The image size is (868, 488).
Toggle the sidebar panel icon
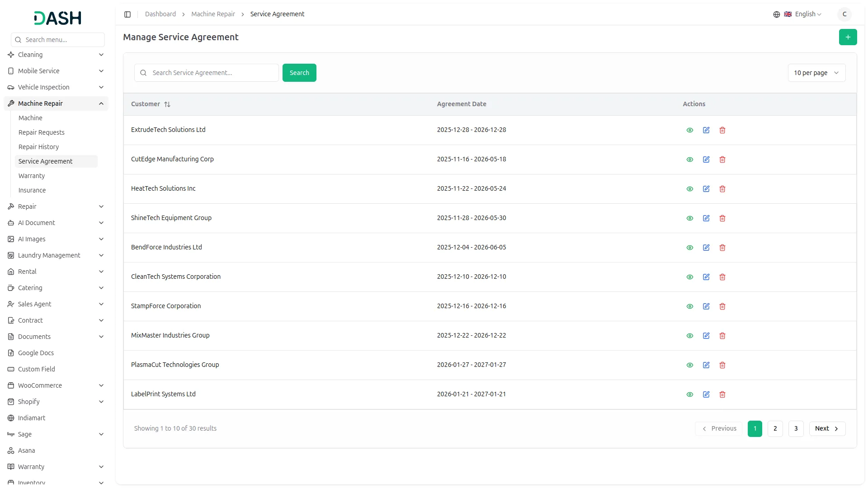[x=127, y=14]
